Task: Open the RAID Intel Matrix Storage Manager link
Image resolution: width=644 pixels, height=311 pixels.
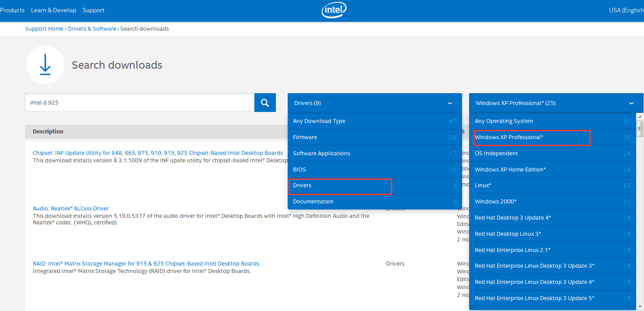Action: pos(146,264)
